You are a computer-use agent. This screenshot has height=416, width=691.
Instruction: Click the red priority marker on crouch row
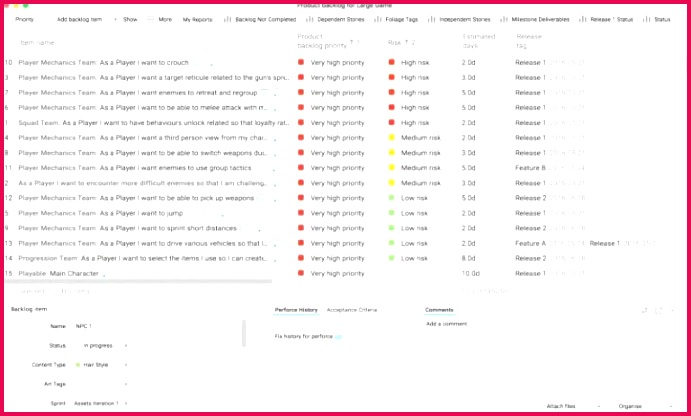pos(301,62)
